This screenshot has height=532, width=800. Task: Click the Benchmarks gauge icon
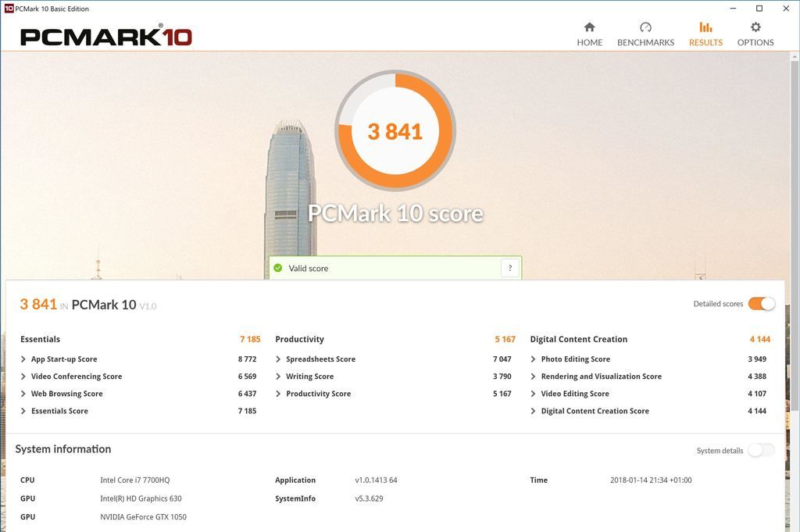point(645,27)
